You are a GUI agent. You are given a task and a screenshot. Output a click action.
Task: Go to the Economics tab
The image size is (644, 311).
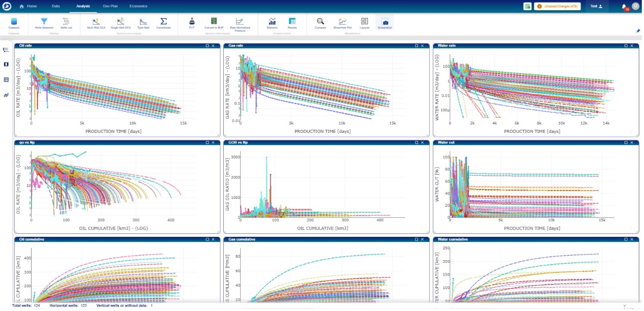coord(138,6)
